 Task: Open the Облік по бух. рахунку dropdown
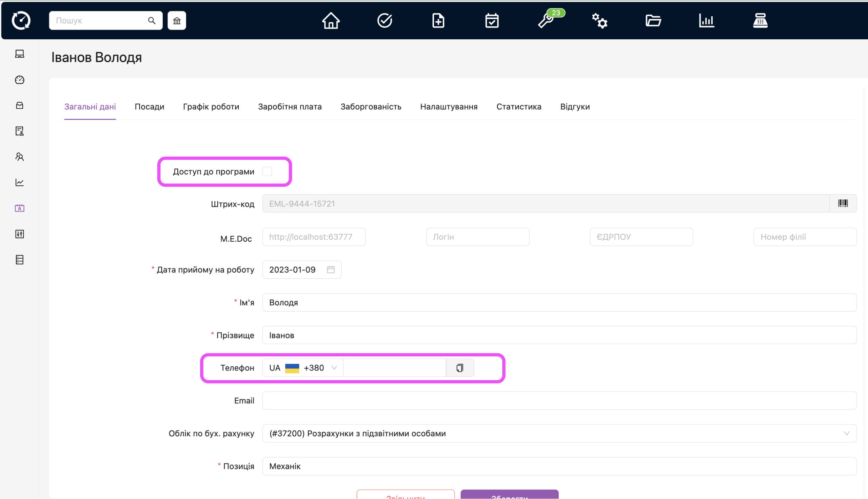(x=559, y=434)
